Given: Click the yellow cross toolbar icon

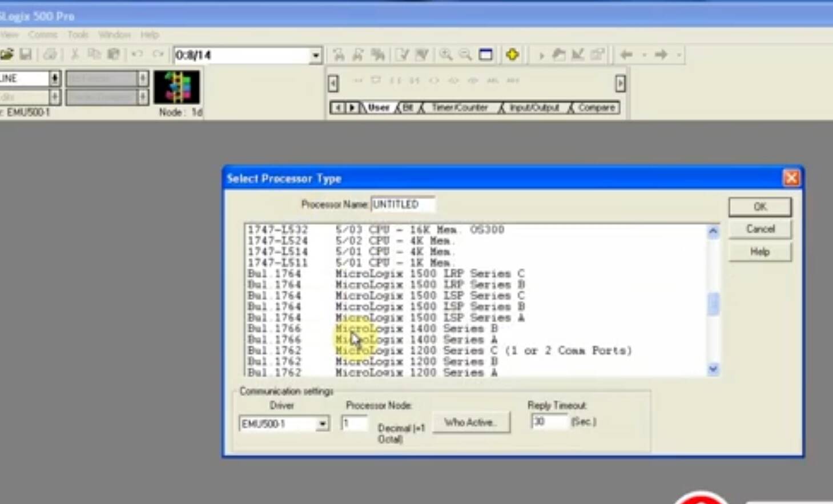Looking at the screenshot, I should pos(512,55).
